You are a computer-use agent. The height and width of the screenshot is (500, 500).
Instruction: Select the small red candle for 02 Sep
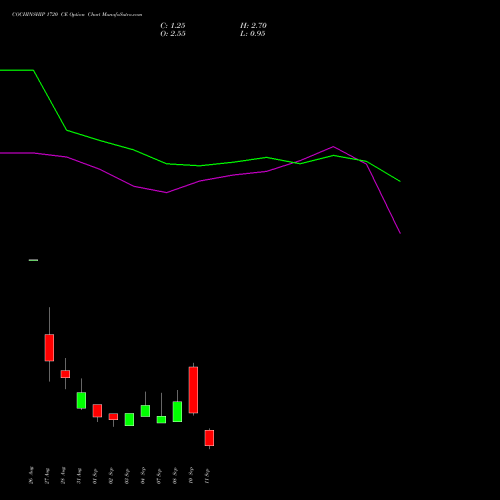113,417
